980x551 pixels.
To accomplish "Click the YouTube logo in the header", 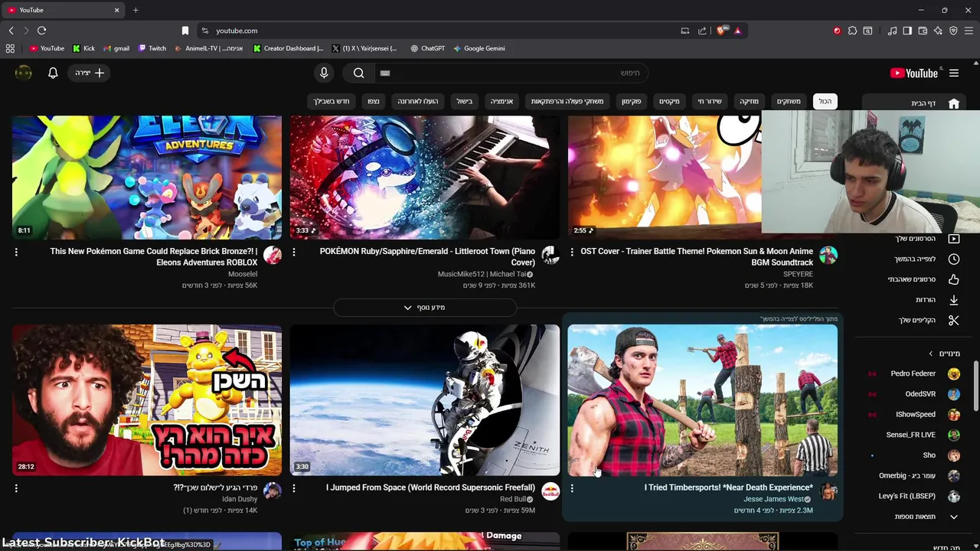I will [913, 73].
